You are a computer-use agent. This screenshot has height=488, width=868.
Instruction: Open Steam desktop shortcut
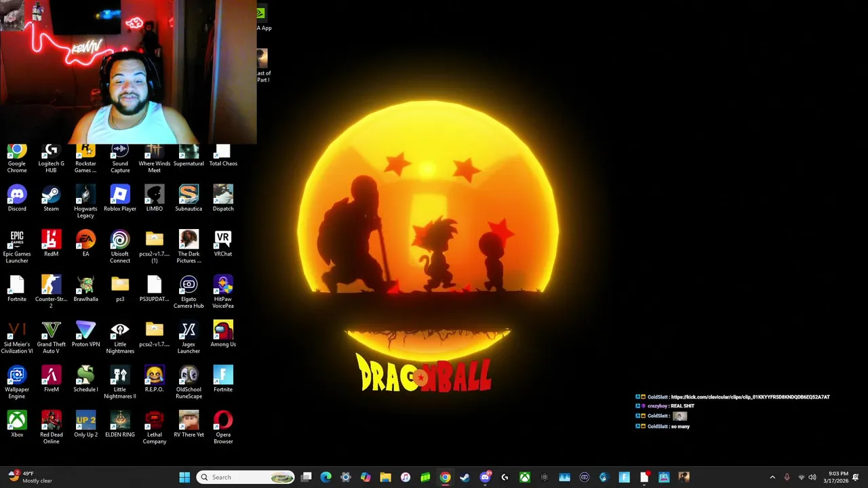pyautogui.click(x=51, y=199)
